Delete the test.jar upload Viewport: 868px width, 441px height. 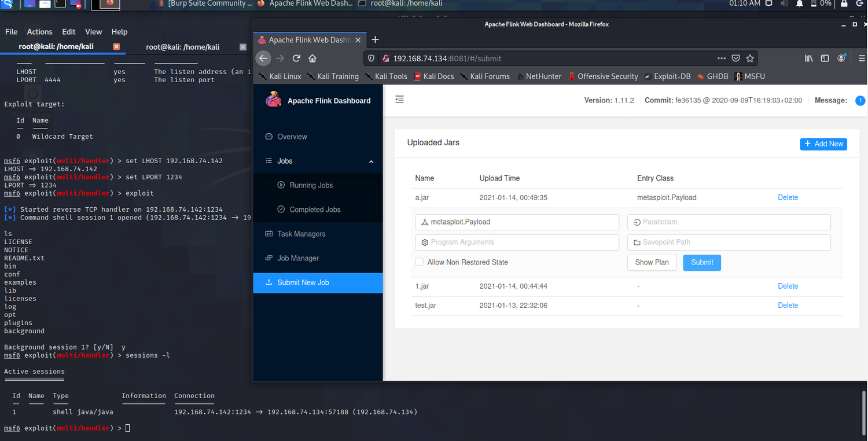(x=788, y=305)
